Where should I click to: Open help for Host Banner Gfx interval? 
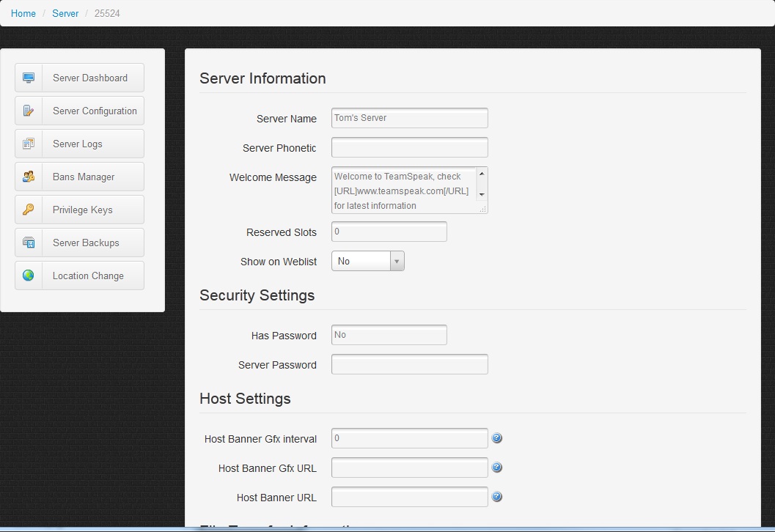click(x=496, y=438)
